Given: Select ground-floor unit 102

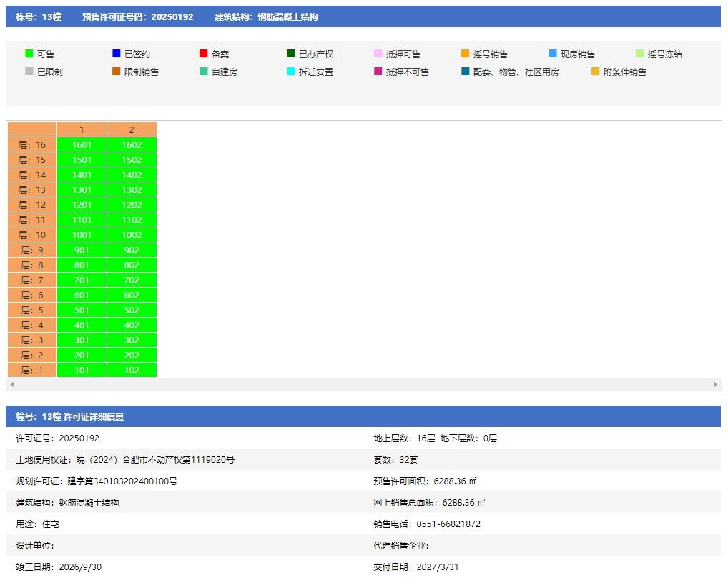Looking at the screenshot, I should point(132,370).
